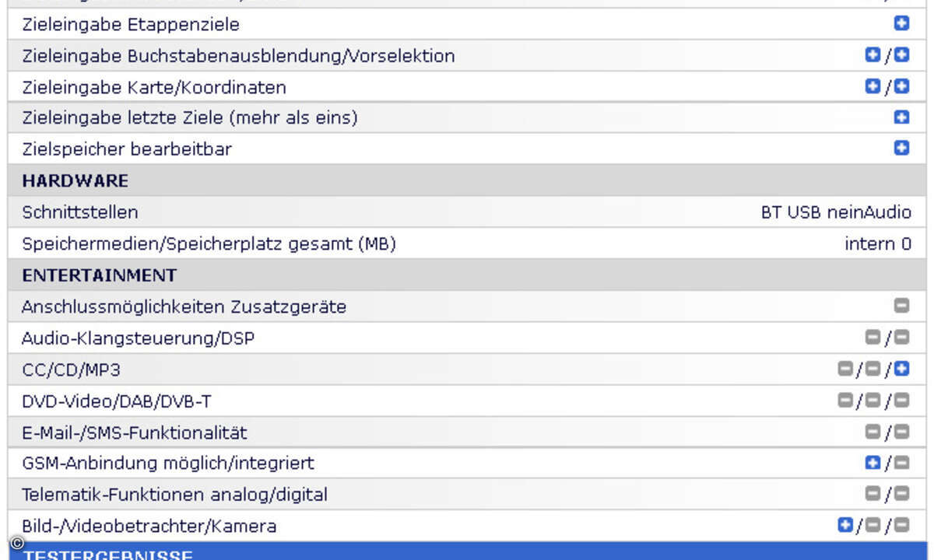This screenshot has width=934, height=560.
Task: Click blue plus icon in GSM-Anbindung row
Action: (873, 463)
